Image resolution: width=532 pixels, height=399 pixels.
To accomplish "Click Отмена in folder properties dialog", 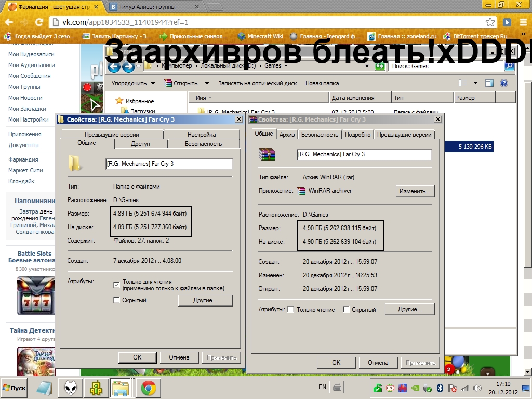I will point(179,357).
